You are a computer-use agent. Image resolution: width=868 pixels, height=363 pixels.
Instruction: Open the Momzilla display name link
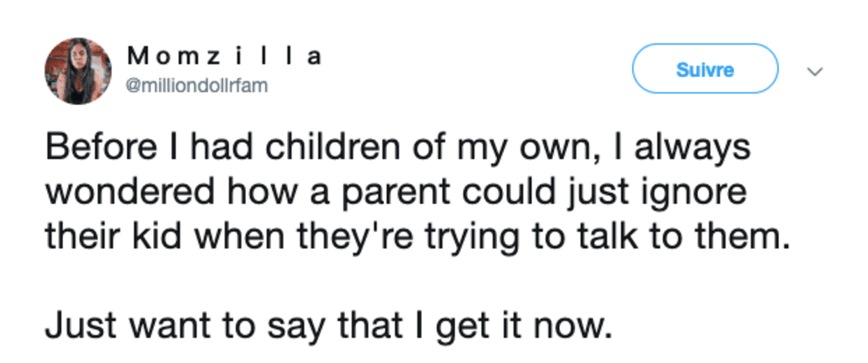coord(225,57)
